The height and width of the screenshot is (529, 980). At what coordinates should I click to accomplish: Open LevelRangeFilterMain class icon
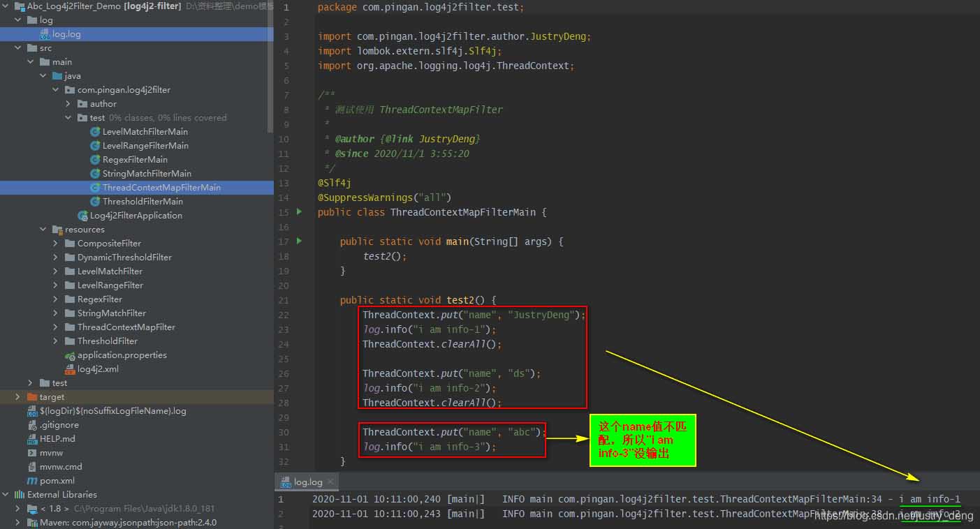(x=95, y=146)
